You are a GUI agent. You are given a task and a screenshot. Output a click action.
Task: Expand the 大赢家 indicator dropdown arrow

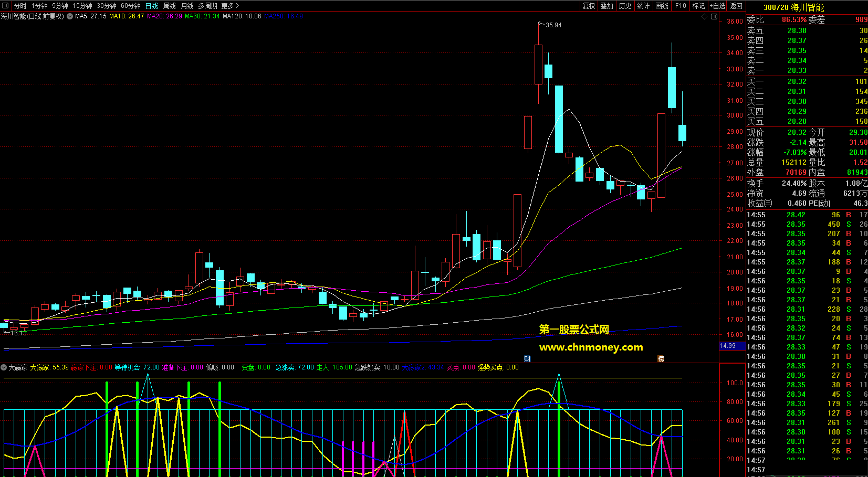point(4,367)
